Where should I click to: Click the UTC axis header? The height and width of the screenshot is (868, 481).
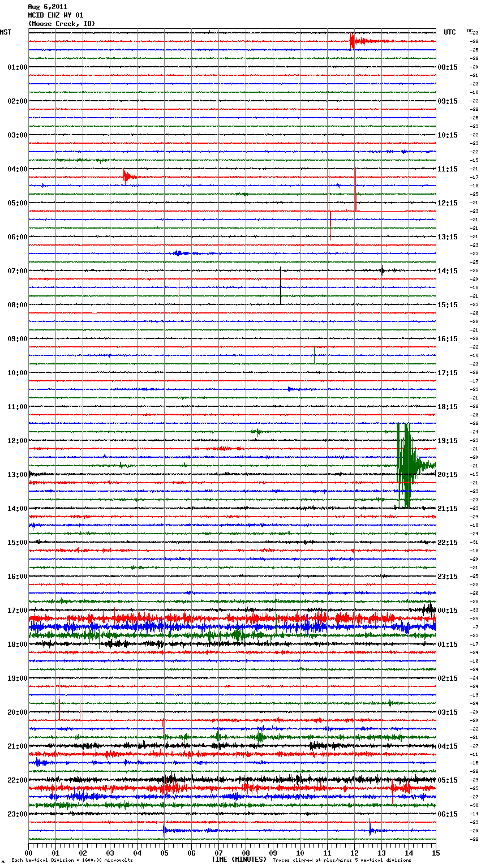click(450, 32)
